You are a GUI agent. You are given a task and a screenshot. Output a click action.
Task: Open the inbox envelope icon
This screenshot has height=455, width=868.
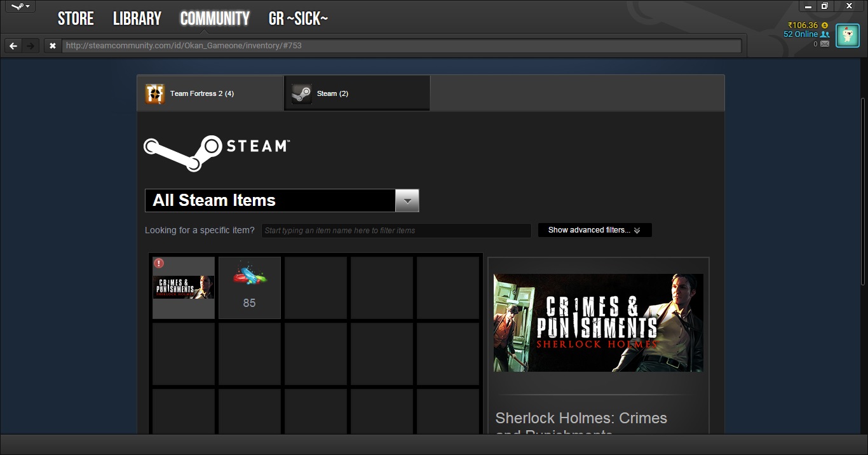(x=825, y=44)
